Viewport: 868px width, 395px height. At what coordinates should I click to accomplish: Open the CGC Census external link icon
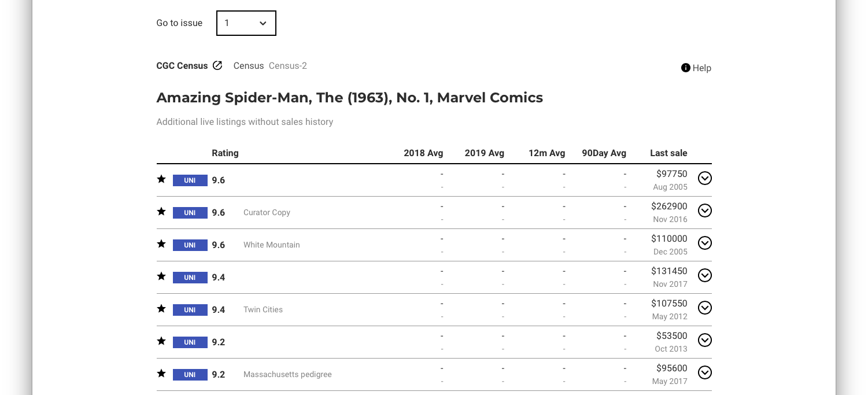point(217,65)
